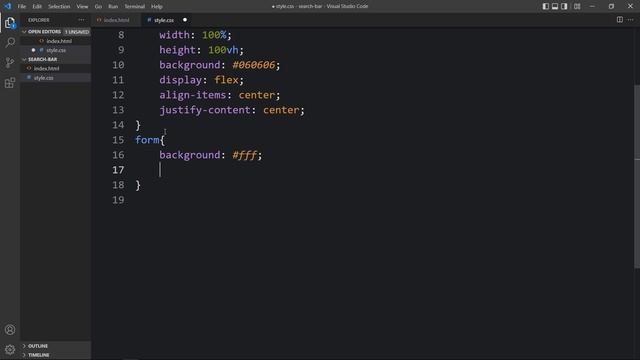The width and height of the screenshot is (640, 360).
Task: Click the EXPLORER panel title
Action: (39, 20)
